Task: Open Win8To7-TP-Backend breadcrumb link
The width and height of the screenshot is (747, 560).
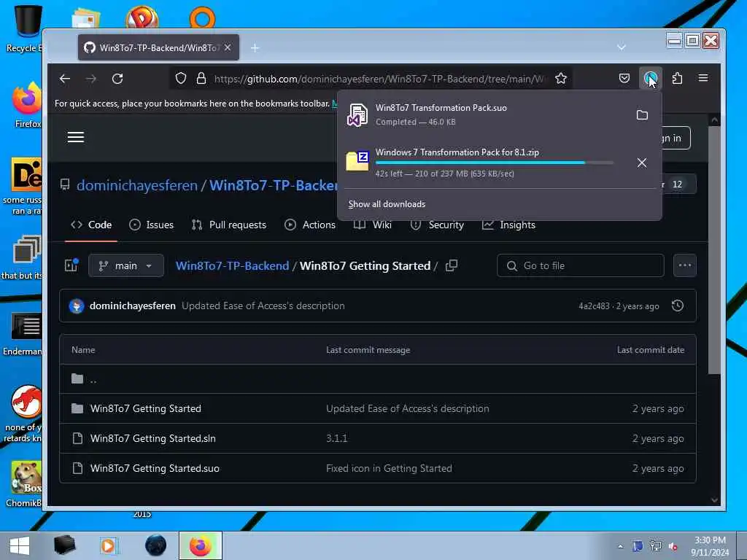Action: [x=232, y=265]
